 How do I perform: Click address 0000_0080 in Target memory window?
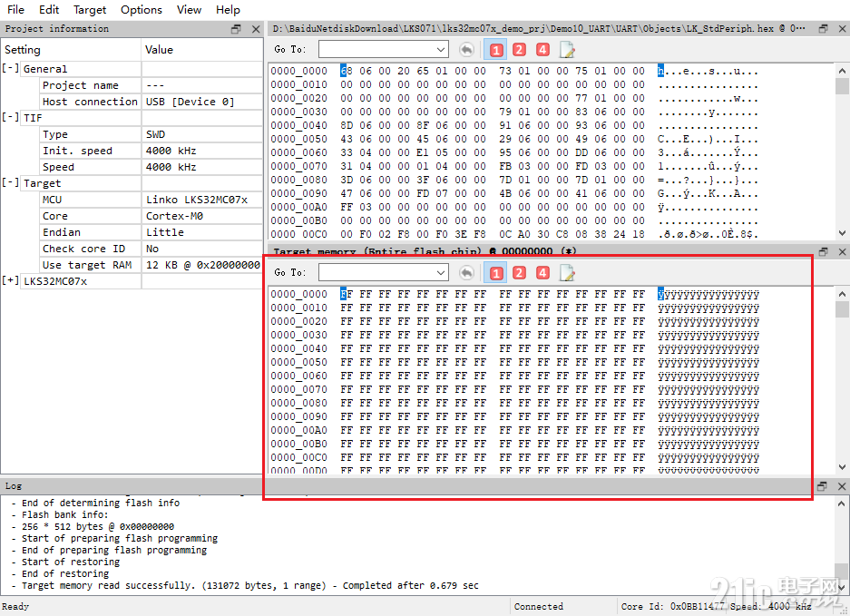point(299,403)
